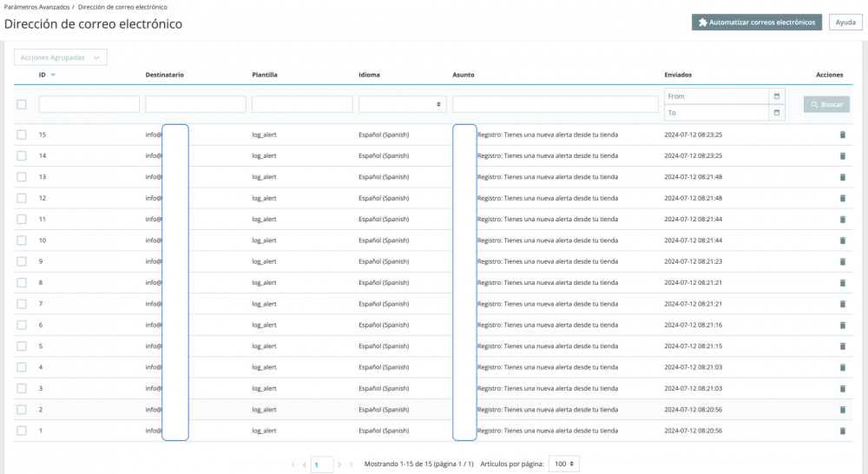Select the checkbox for row ID 7

click(x=22, y=304)
